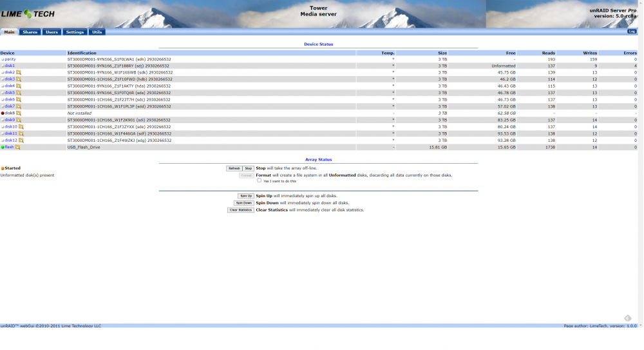Open the disk2 device link
This screenshot has height=350, width=644.
[x=10, y=72]
